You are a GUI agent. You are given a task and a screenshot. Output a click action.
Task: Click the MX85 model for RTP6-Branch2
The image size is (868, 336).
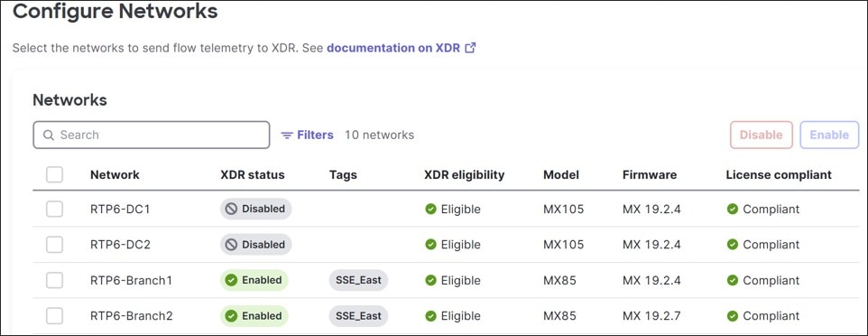point(559,315)
